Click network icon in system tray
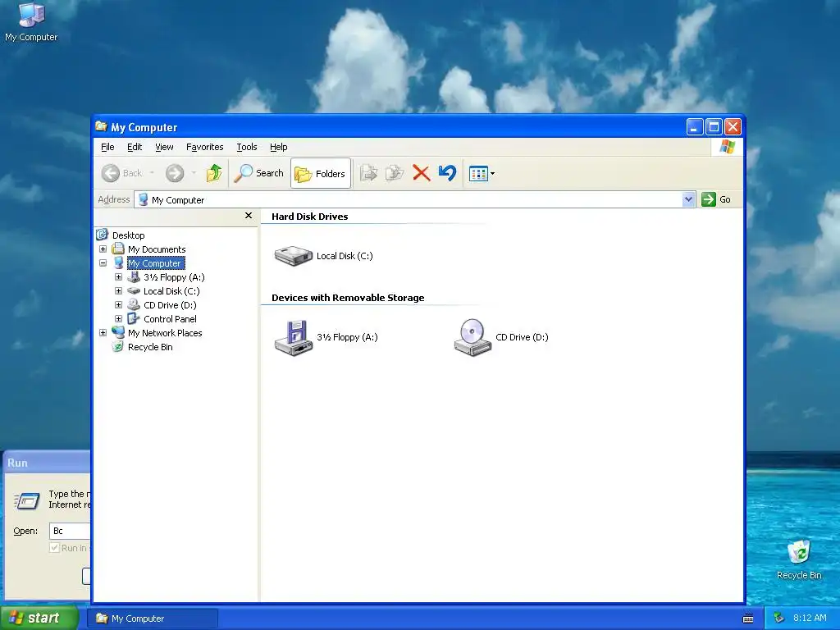The width and height of the screenshot is (840, 630). (778, 619)
